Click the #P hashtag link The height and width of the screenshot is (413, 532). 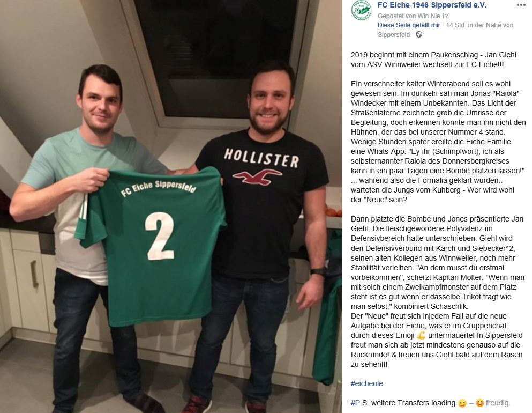tap(355, 403)
